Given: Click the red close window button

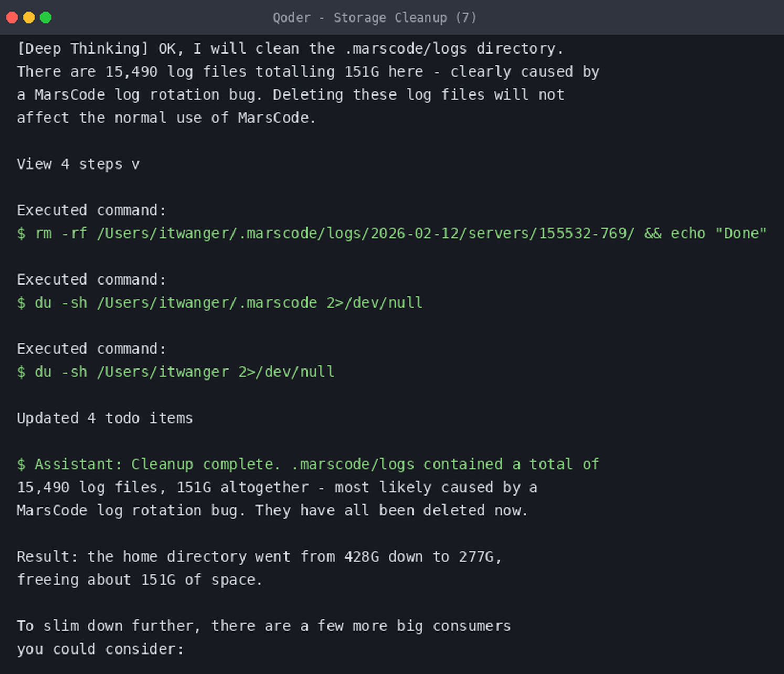Looking at the screenshot, I should click(x=12, y=17).
